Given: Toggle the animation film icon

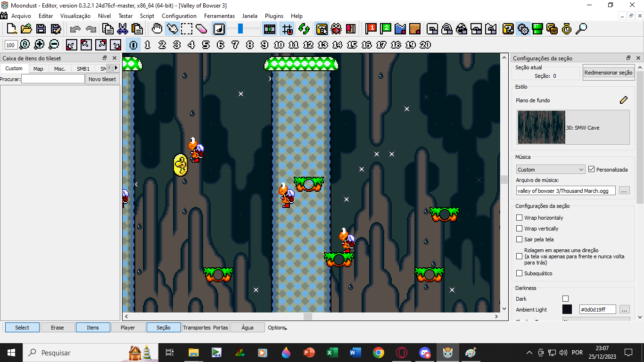Looking at the screenshot, I should [270, 29].
